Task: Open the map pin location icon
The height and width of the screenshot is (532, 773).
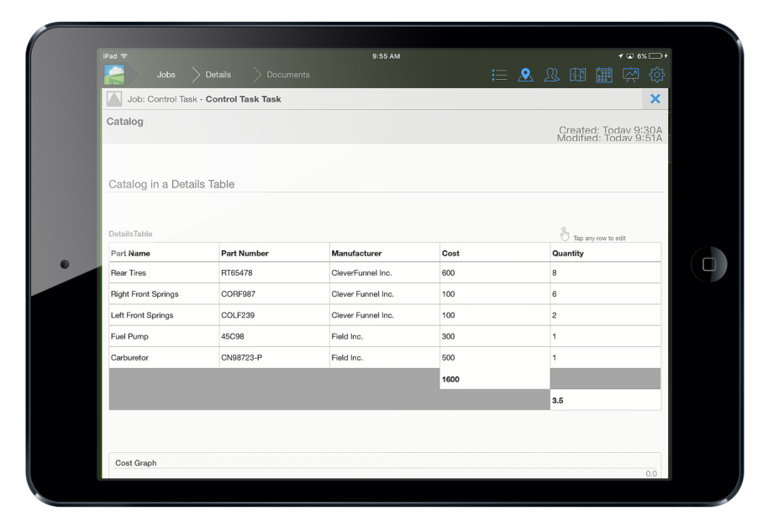Action: (x=525, y=75)
